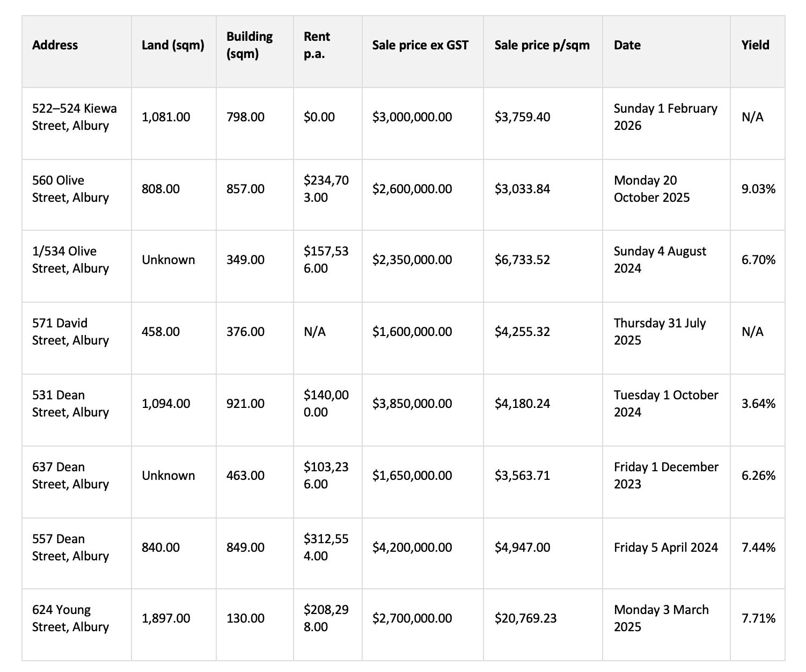Click the 571 David Street address cell
806x672 pixels.
(70, 332)
